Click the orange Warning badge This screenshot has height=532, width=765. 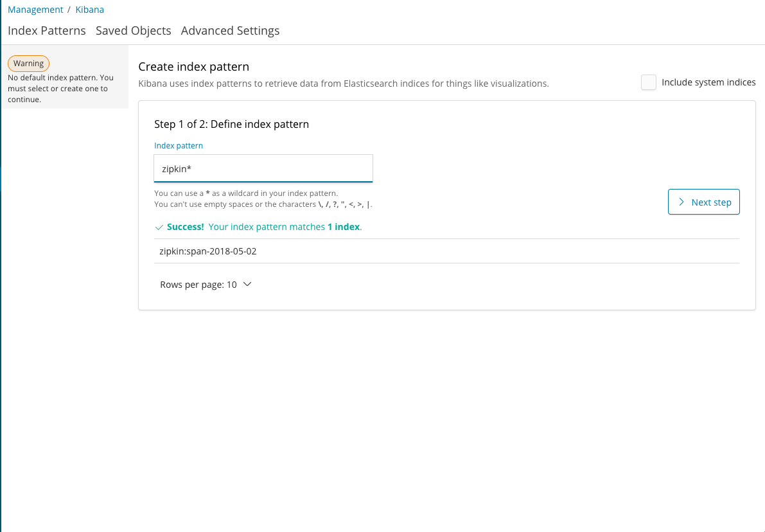click(28, 64)
